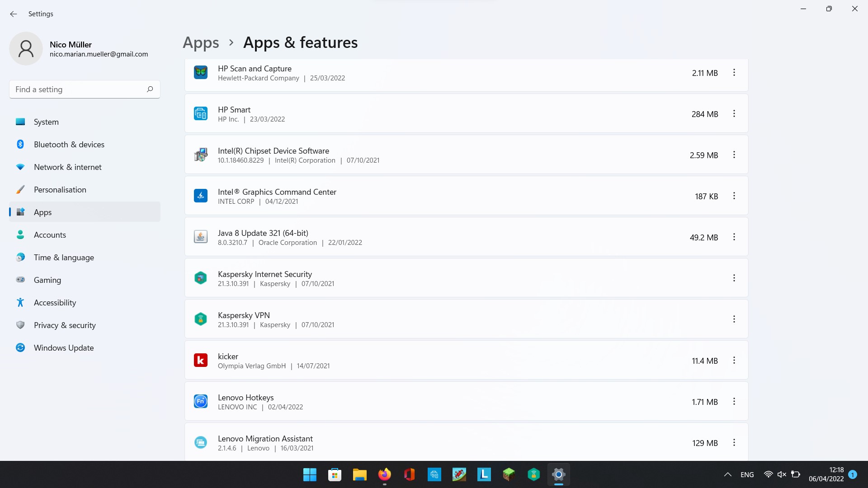
Task: Click the HP Scan and Capture icon
Action: (201, 72)
